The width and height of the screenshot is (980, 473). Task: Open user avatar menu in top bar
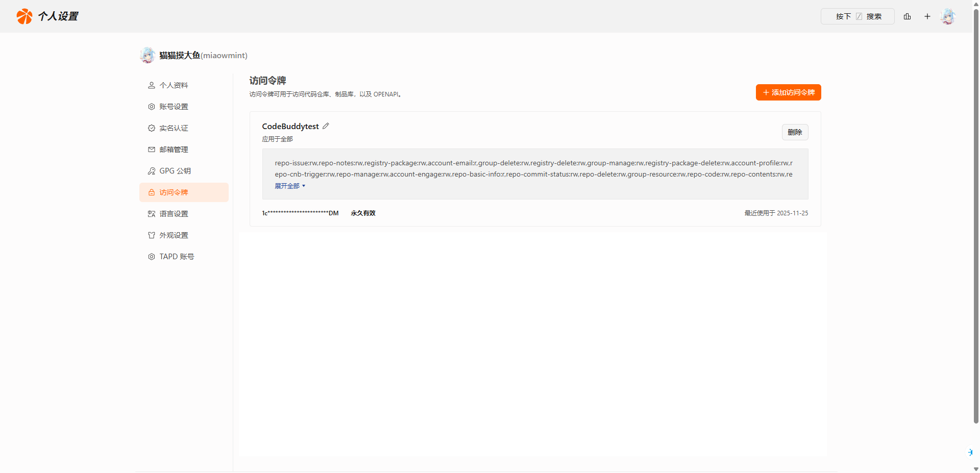(x=948, y=16)
